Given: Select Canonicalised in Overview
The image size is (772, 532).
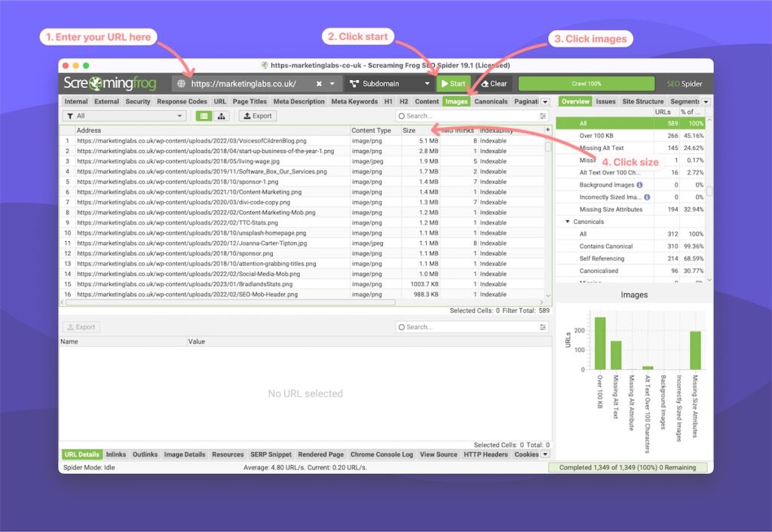Looking at the screenshot, I should (630, 271).
